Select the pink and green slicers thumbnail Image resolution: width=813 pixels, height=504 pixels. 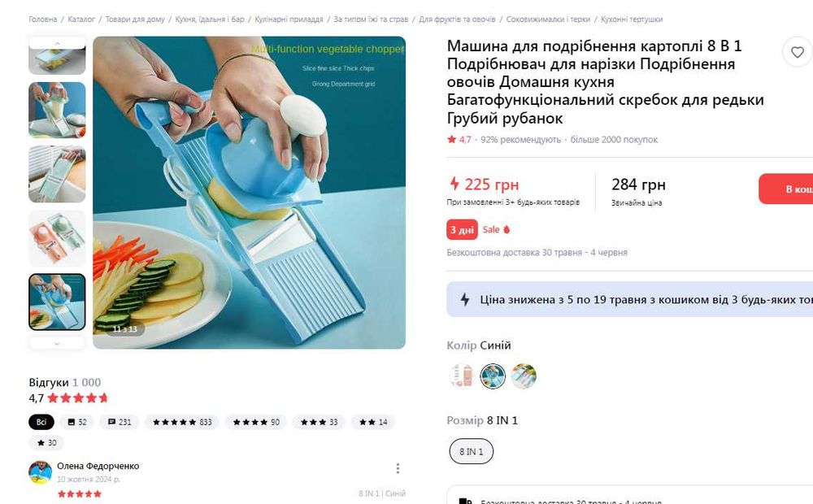click(57, 238)
